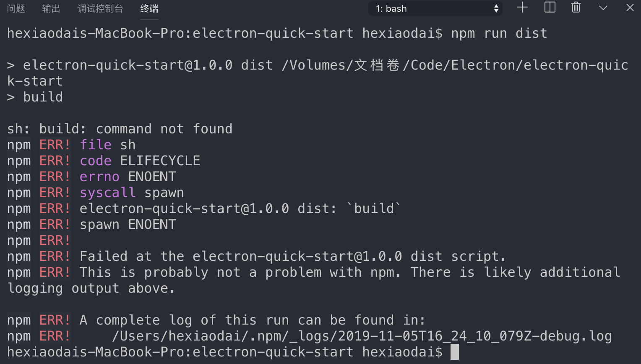Select the 终端 tab
The width and height of the screenshot is (641, 364).
[x=149, y=8]
